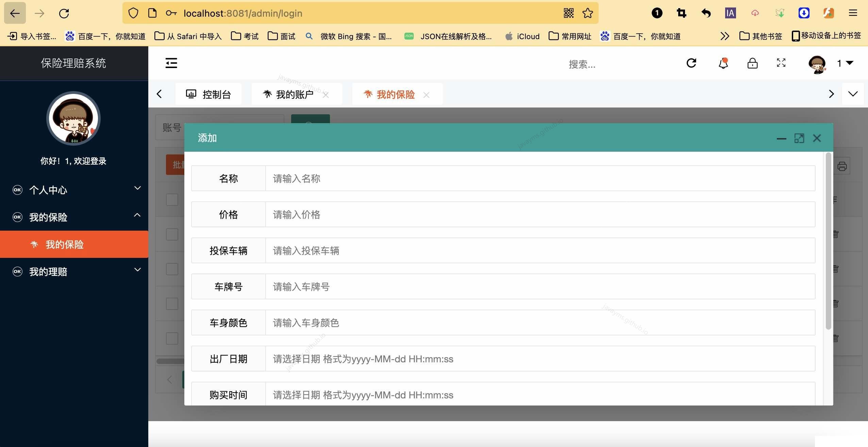This screenshot has width=868, height=447.
Task: Check the bottom row checkbox in the table
Action: click(x=172, y=338)
